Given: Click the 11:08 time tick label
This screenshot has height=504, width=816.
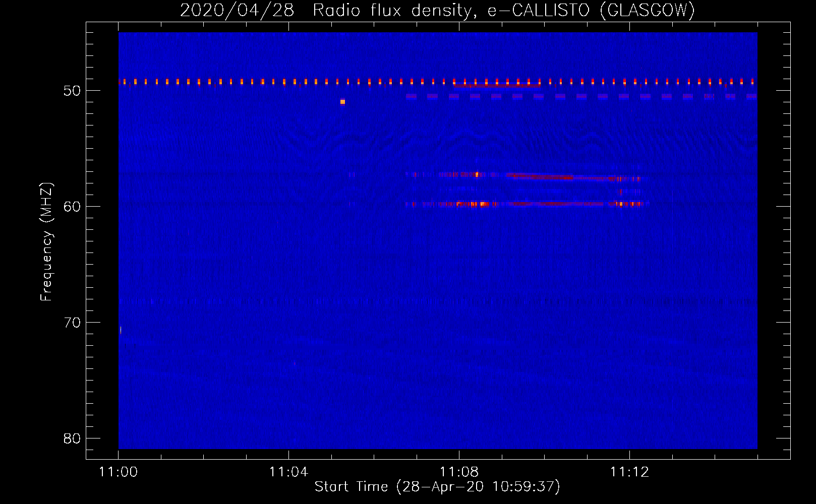Looking at the screenshot, I should [459, 472].
